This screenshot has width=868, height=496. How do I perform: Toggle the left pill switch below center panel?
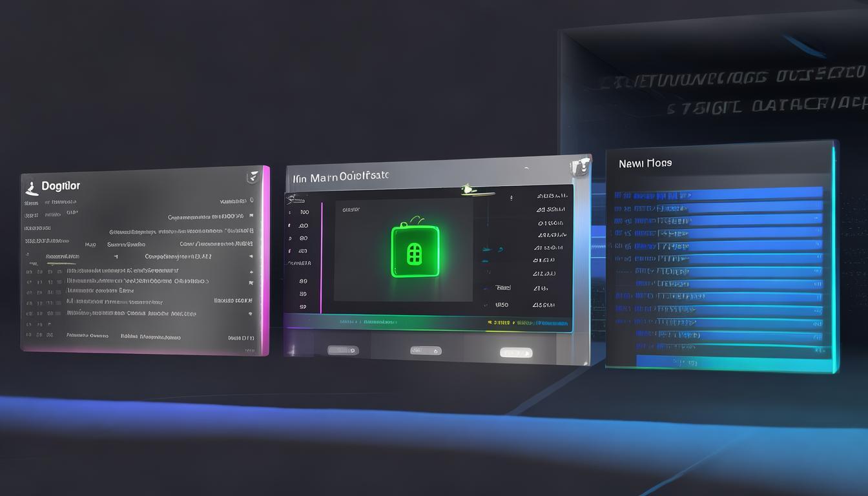pos(342,351)
